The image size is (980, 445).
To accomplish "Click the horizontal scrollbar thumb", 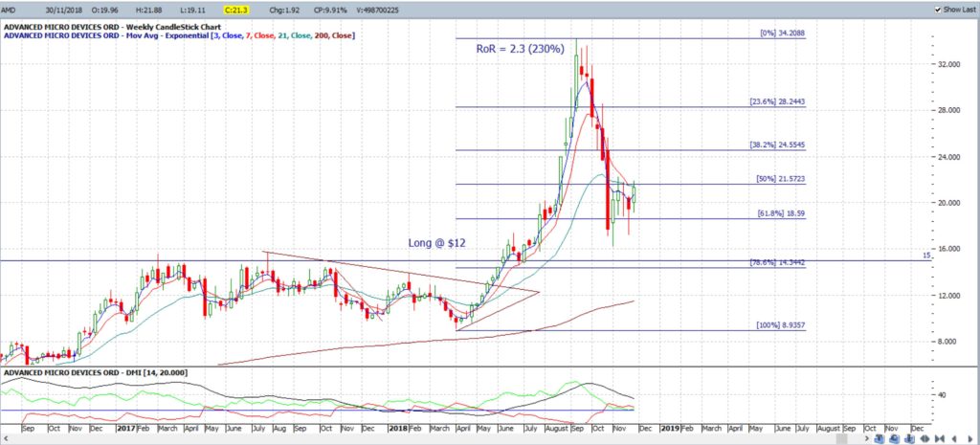I will click(842, 438).
